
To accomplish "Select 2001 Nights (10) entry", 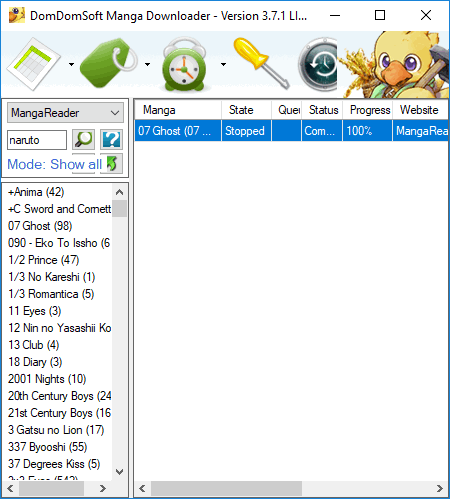I will (x=47, y=379).
